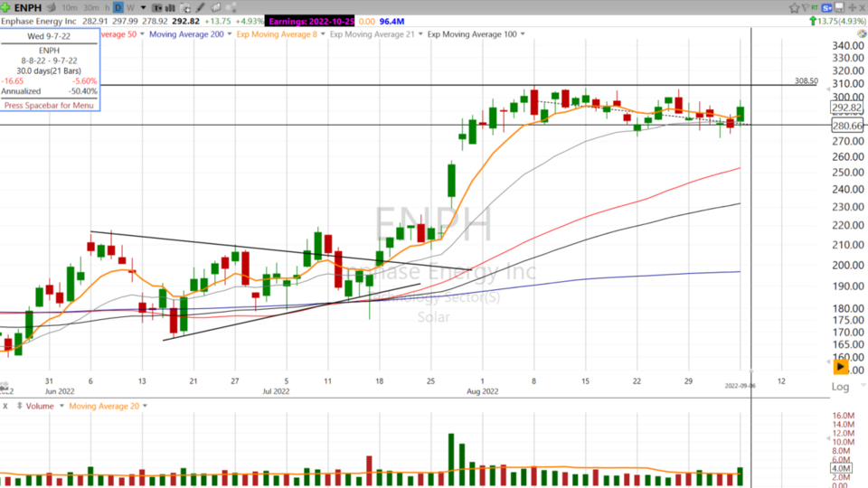Screen dimensions: 868x488
Task: Click the Volume pane reorder arrows icon
Action: [19, 406]
